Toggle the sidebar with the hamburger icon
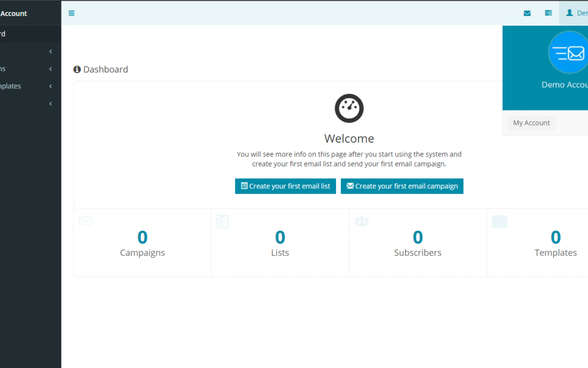The width and height of the screenshot is (588, 368). 71,13
